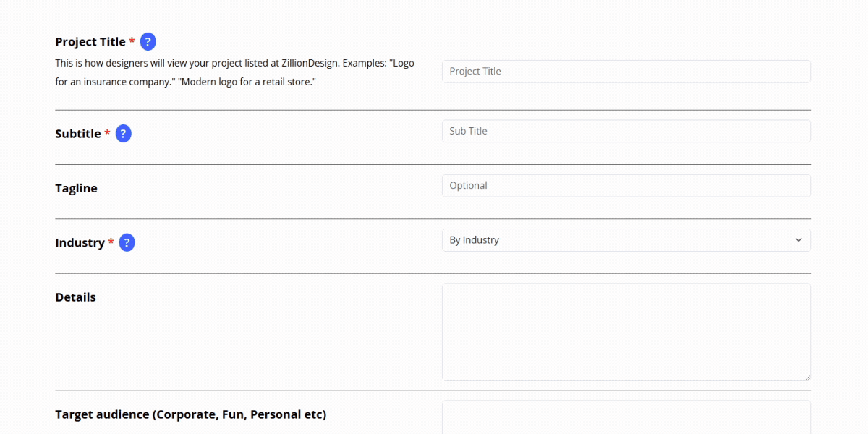Viewport: 868px width, 434px height.
Task: Click inside the Details text area
Action: coord(626,332)
